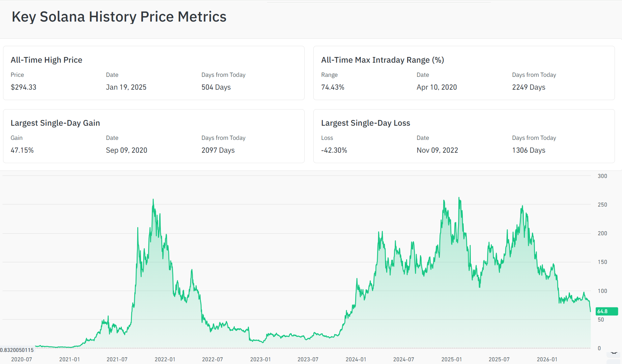Click the Price label in All-Time High card
The width and height of the screenshot is (622, 364).
coord(17,75)
